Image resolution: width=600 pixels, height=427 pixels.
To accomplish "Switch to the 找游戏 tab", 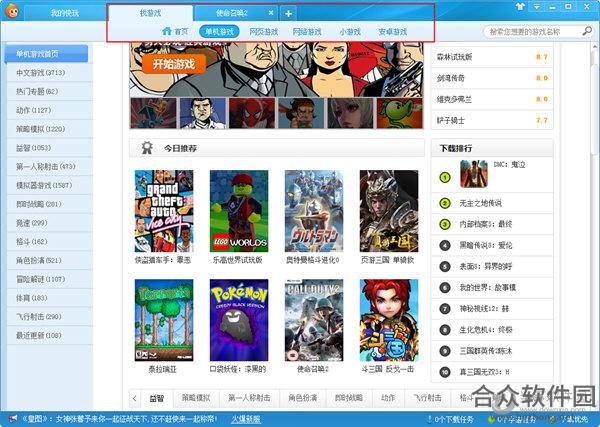I will (150, 13).
